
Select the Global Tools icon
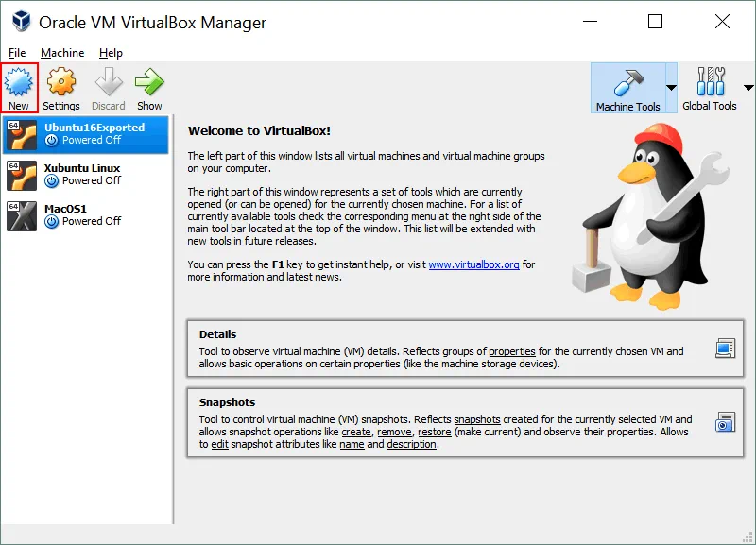tap(709, 83)
